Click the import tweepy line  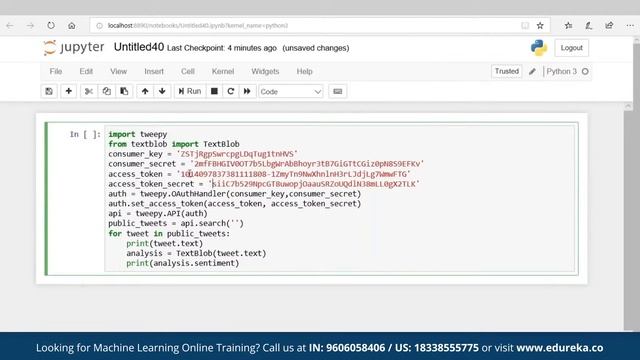tap(138, 134)
